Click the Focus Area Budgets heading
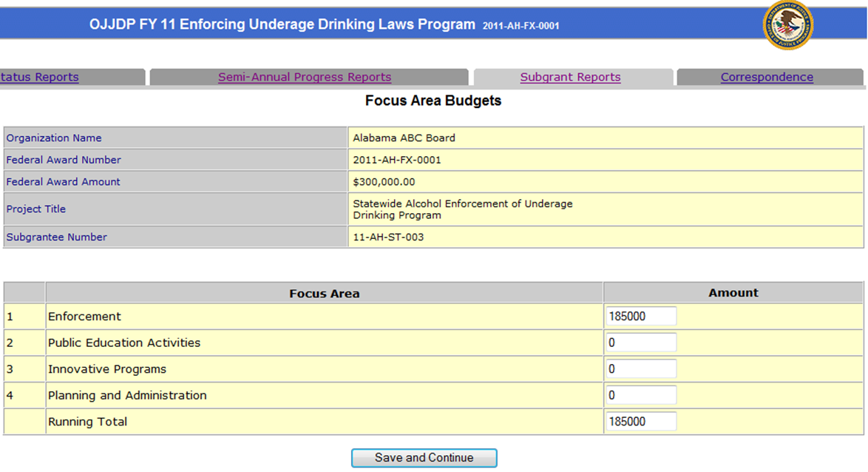This screenshot has height=472, width=868. pos(433,101)
